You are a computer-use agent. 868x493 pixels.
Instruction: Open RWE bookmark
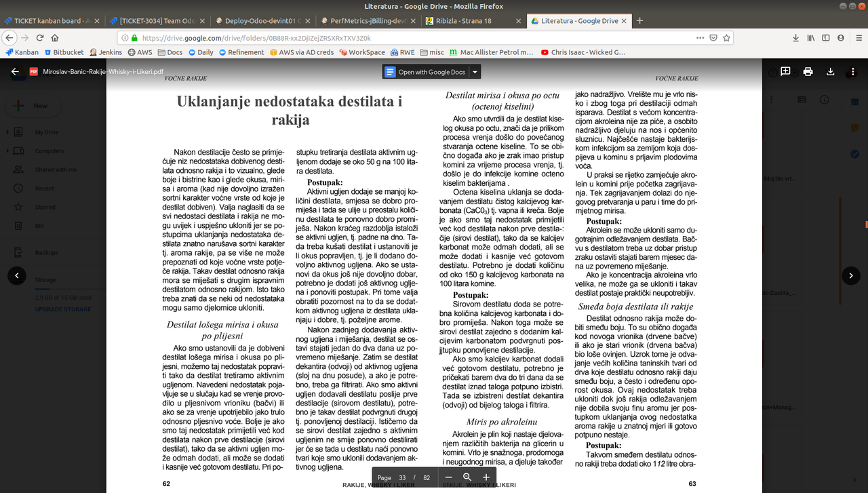401,52
